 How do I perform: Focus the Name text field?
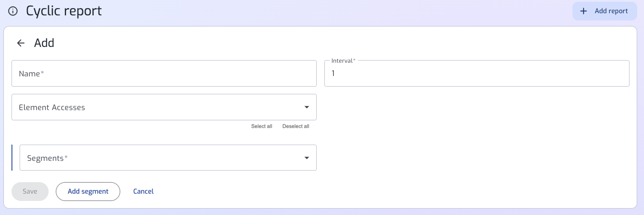tap(164, 73)
